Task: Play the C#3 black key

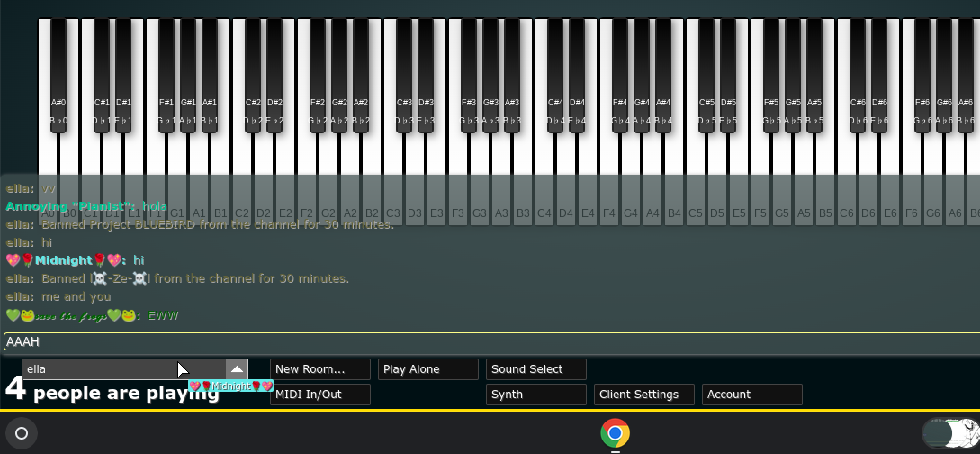Action: click(x=404, y=75)
